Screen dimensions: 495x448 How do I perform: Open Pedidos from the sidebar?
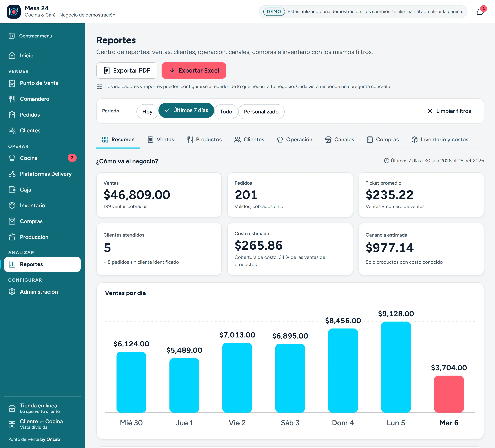coord(42,115)
